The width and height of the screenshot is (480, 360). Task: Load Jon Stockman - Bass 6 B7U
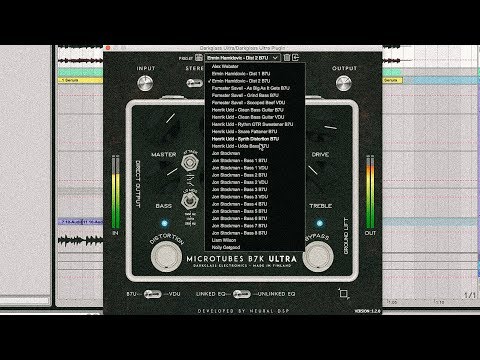point(255,219)
